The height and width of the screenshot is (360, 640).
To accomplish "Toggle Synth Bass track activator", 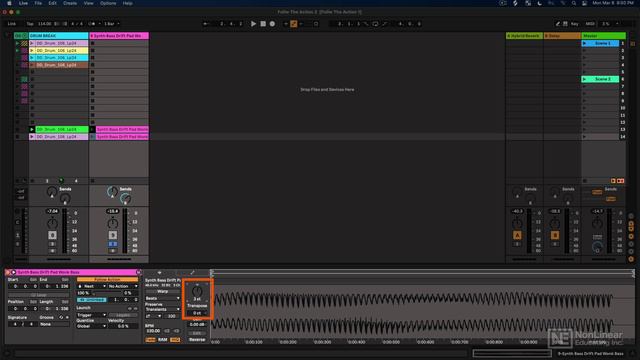I will pyautogui.click(x=113, y=235).
